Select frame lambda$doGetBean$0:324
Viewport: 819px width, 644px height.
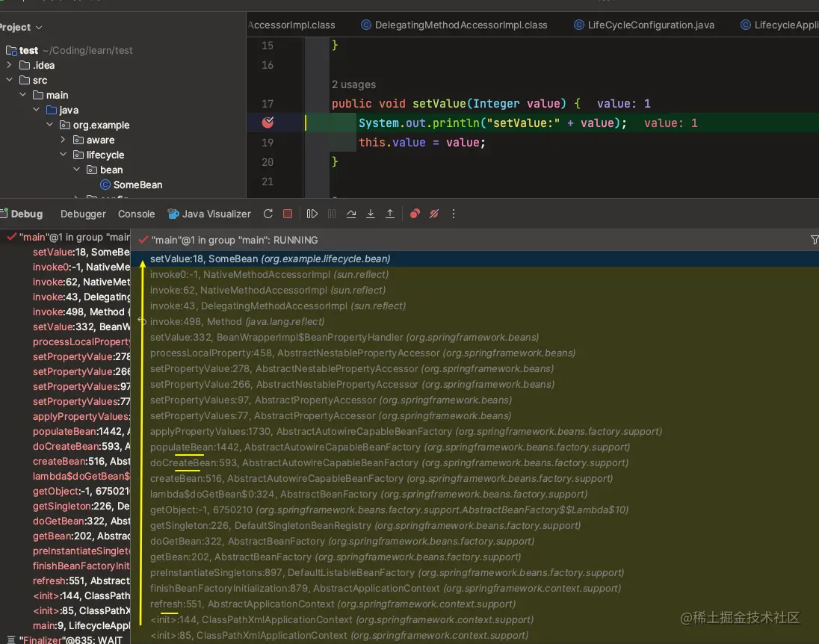[x=475, y=494]
